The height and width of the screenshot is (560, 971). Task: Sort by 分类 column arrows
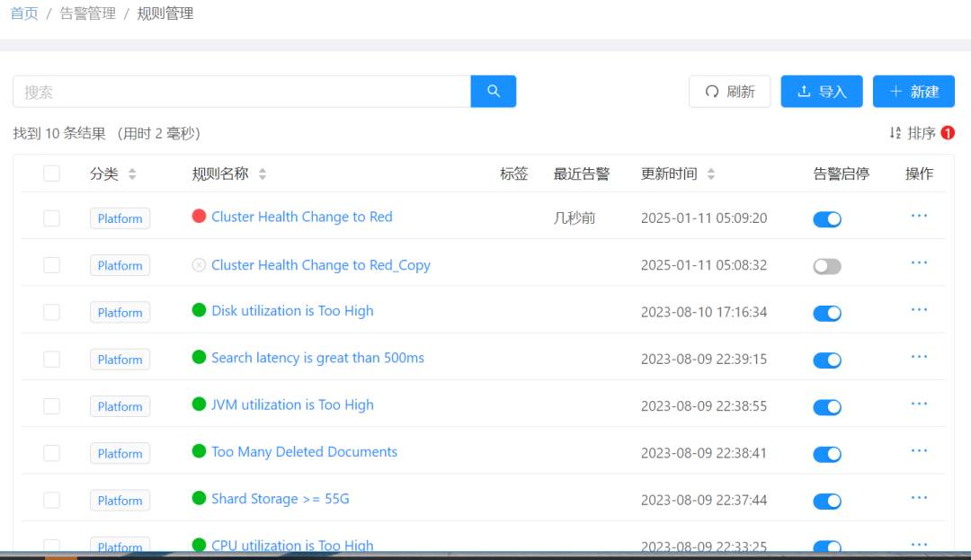132,173
